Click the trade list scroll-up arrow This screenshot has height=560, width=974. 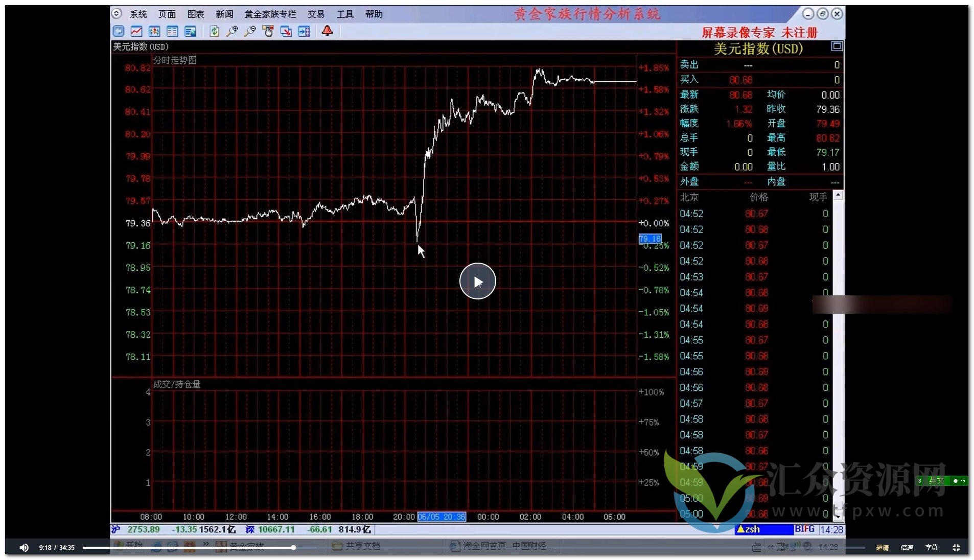click(838, 196)
